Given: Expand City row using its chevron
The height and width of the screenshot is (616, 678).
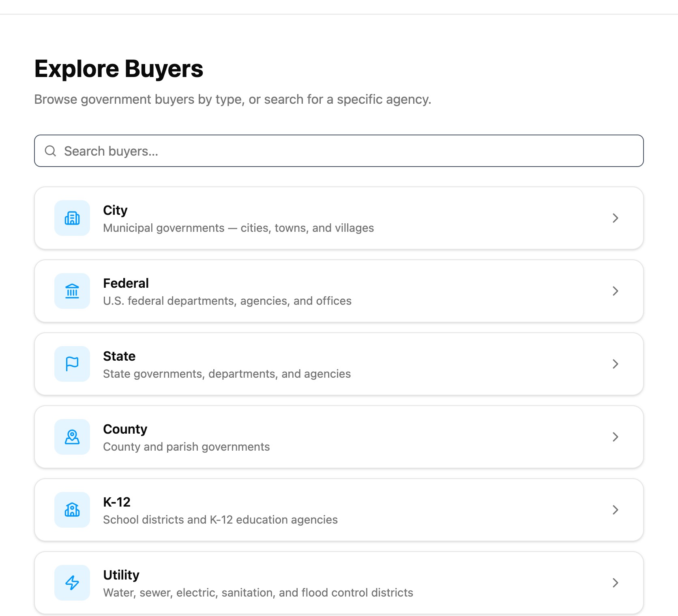Looking at the screenshot, I should point(615,218).
